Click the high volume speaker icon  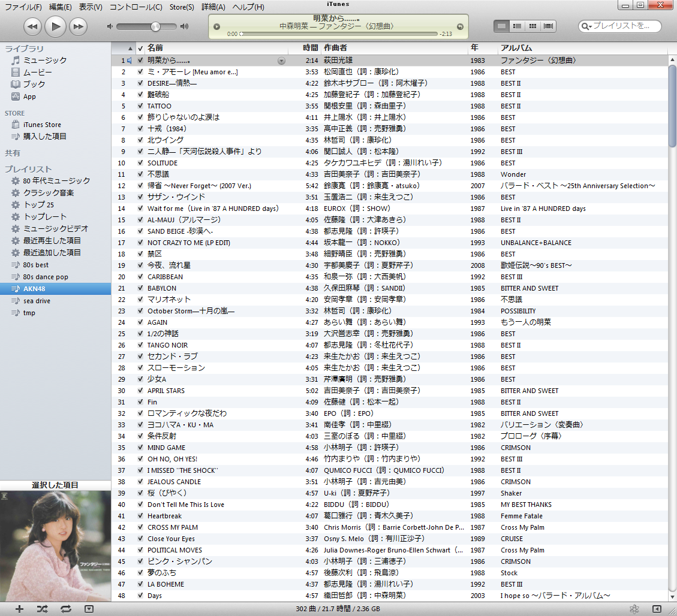184,26
